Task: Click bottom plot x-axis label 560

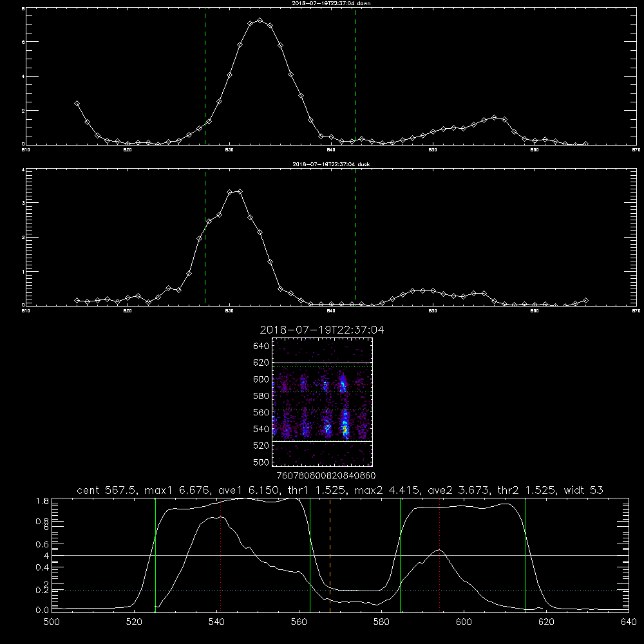Action: (299, 622)
